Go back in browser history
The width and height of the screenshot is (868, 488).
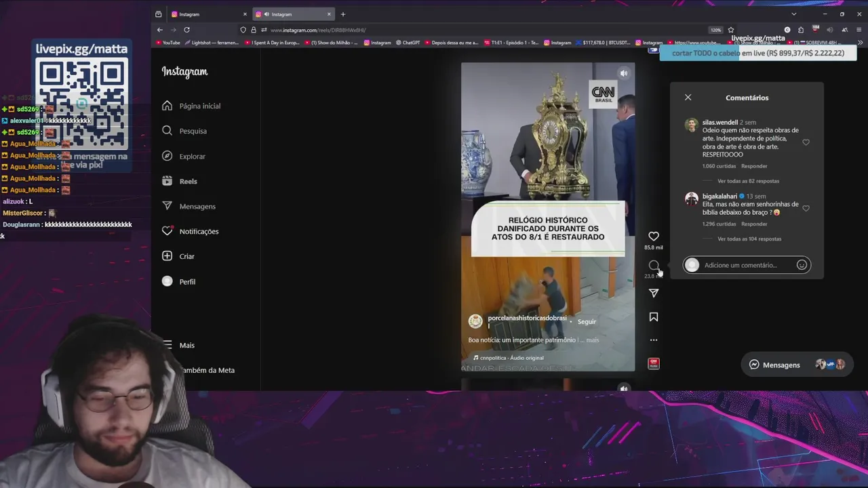coord(159,30)
